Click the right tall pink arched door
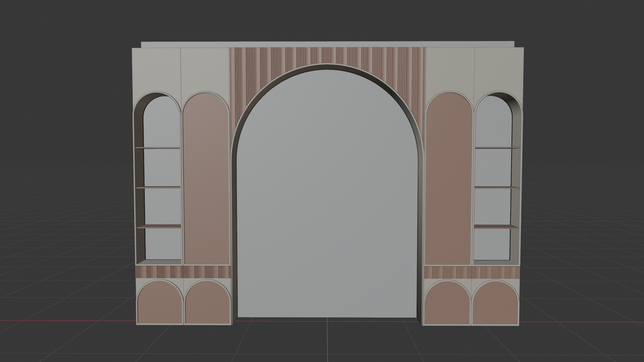The image size is (644, 362). 448,178
